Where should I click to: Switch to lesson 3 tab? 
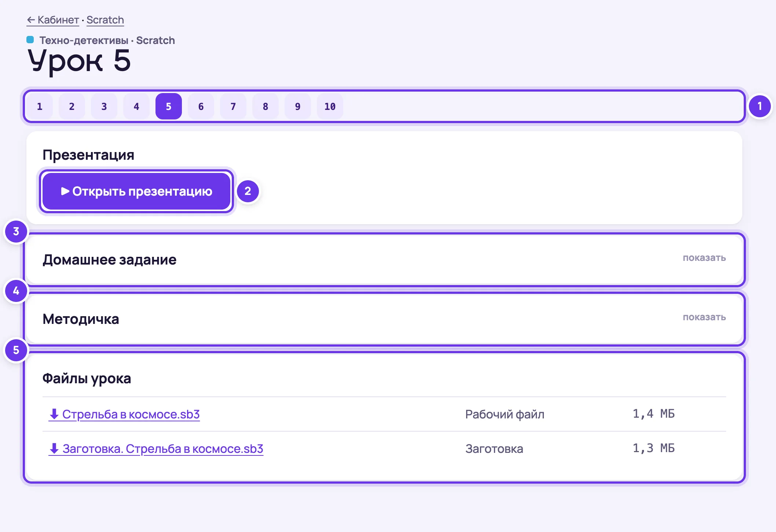coord(104,106)
